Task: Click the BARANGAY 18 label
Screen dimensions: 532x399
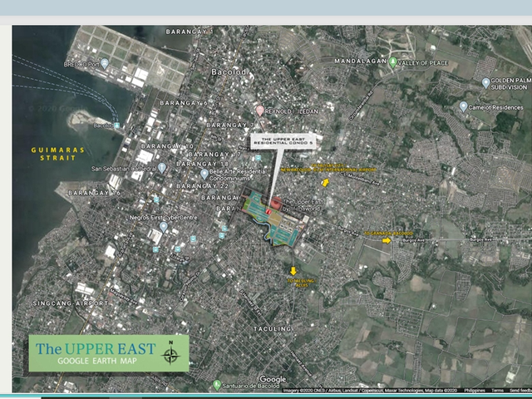Action: coord(203,164)
